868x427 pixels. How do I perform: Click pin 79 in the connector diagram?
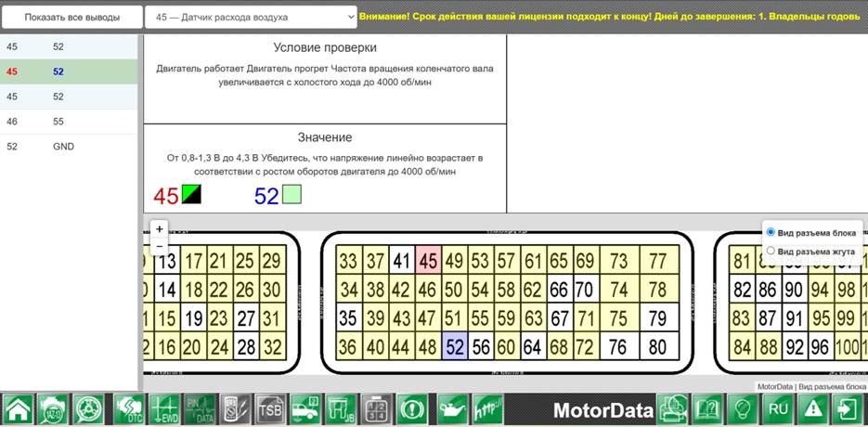[657, 317]
